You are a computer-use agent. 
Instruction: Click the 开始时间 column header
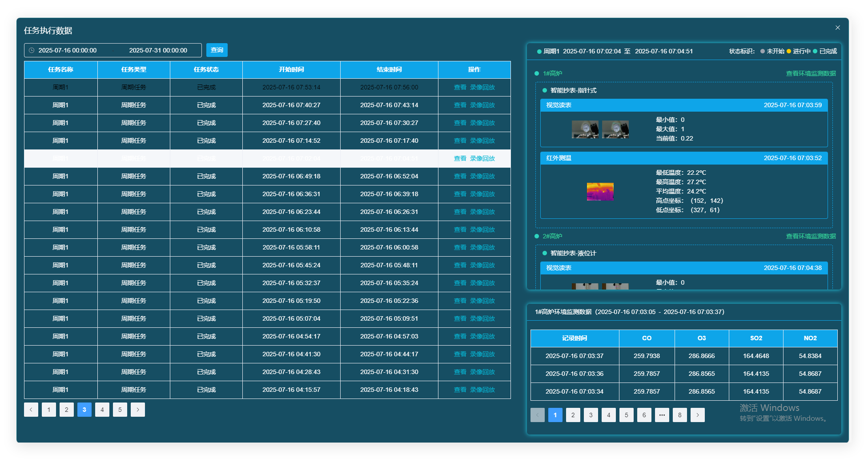coord(291,69)
